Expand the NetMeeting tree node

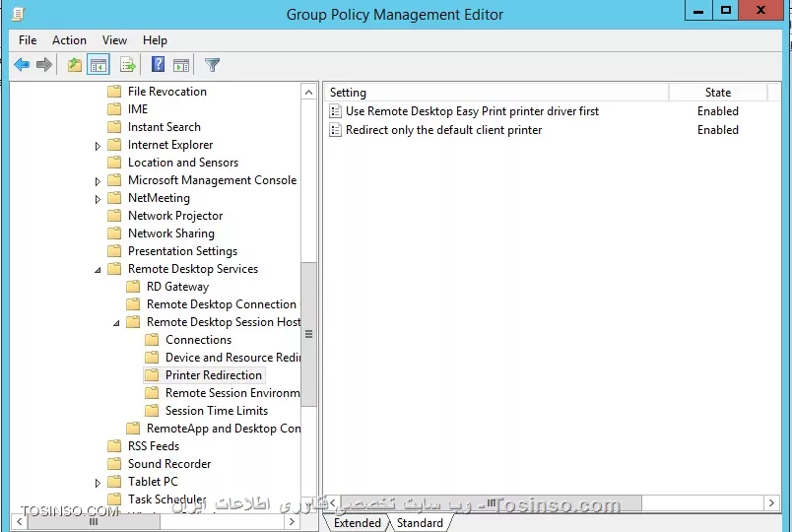98,199
